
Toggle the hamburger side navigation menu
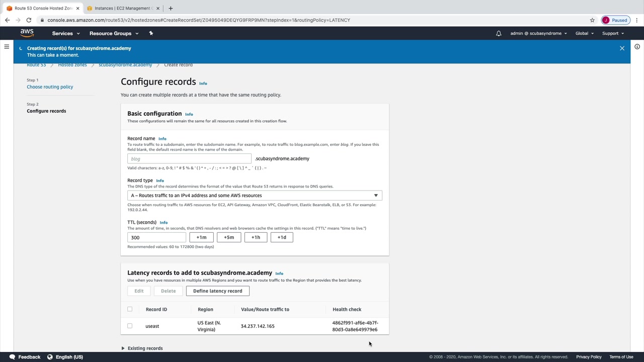[x=7, y=47]
